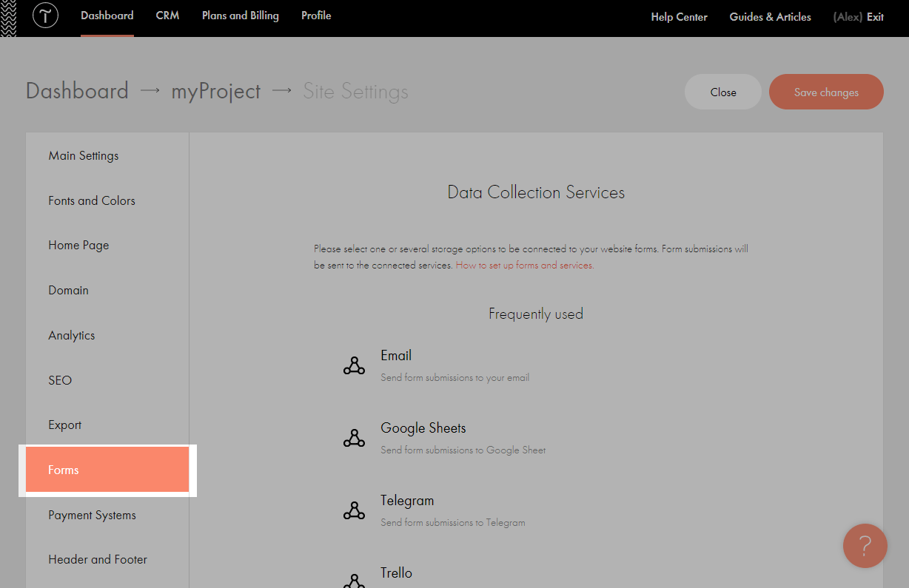909x588 pixels.
Task: Click the myProject breadcrumb link
Action: (x=216, y=92)
